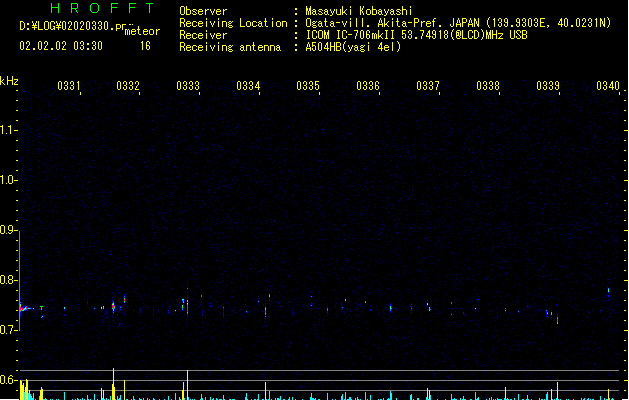This screenshot has width=629, height=400.
Task: Click the 0.8 kHz axis label
Action: click(x=8, y=280)
